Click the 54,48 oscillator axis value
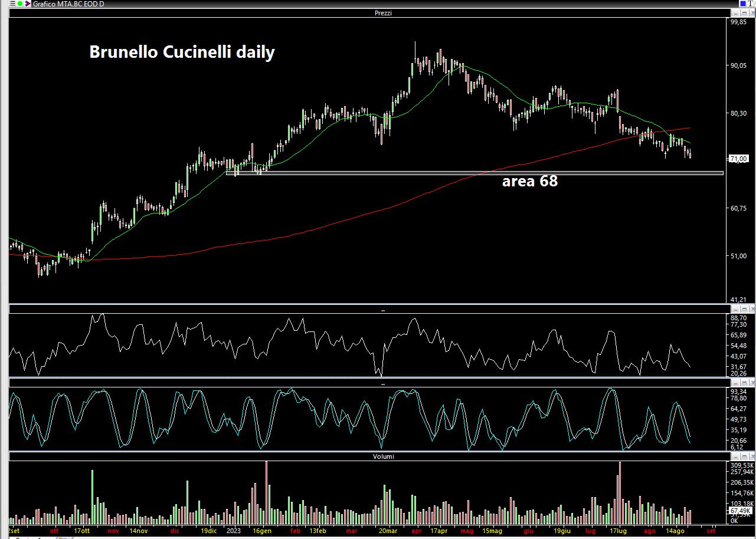The width and height of the screenshot is (756, 539). (x=738, y=346)
